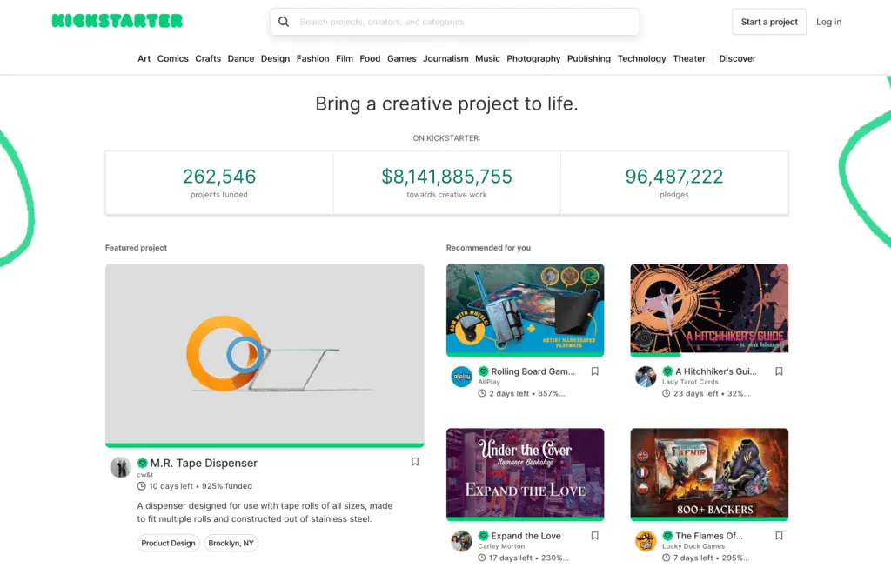
Task: Open the M.R. Tape Dispenser title link
Action: tap(204, 463)
